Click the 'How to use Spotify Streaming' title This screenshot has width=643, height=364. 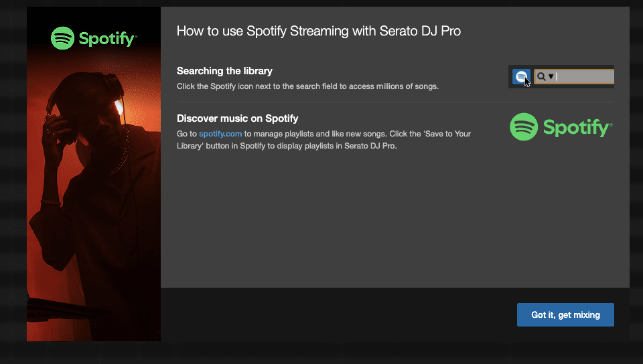click(x=318, y=31)
